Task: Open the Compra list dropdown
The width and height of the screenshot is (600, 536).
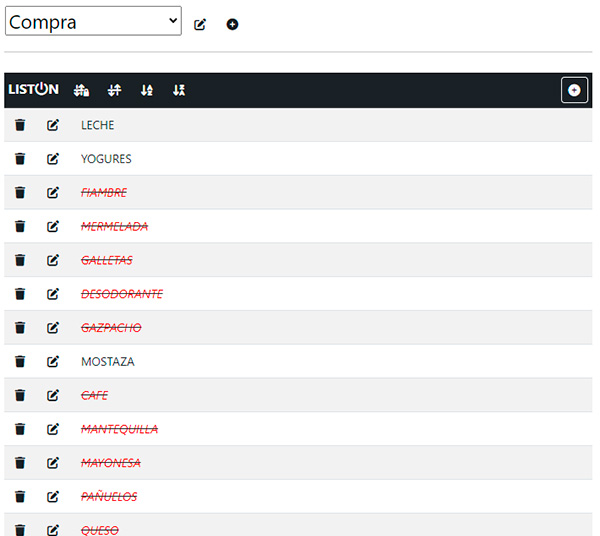Action: [x=93, y=21]
